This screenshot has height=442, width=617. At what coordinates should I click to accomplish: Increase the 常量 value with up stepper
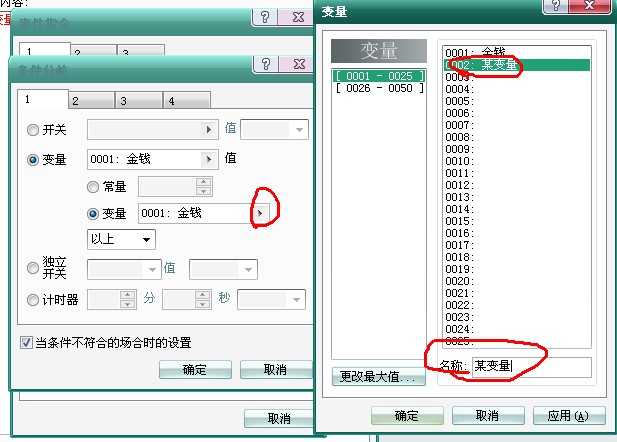coord(203,182)
